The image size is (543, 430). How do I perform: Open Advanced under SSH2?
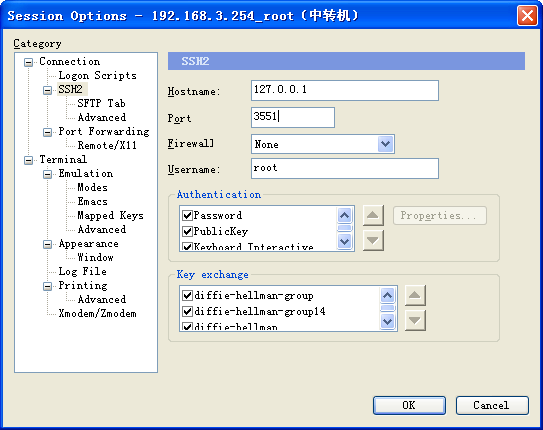[x=102, y=117]
